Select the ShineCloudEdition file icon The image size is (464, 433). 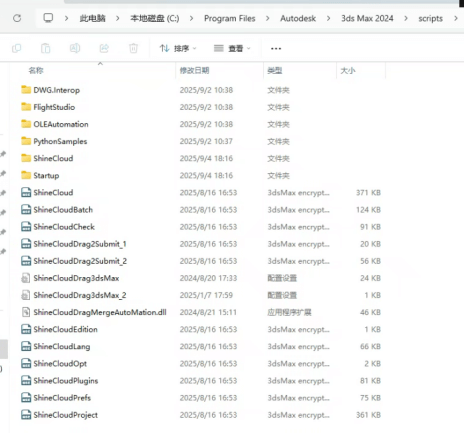26,329
